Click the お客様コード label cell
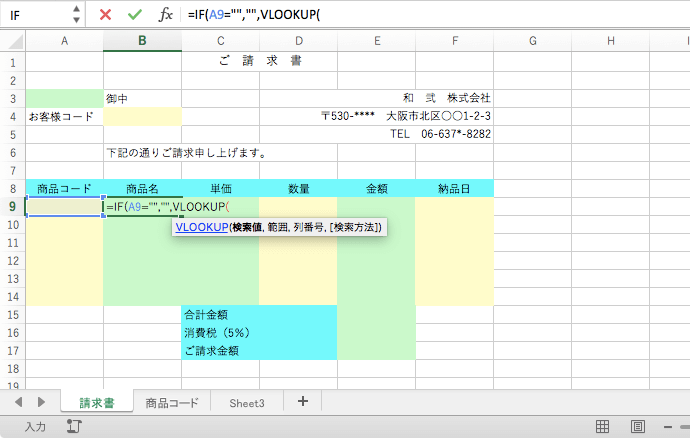The image size is (690, 438). point(65,117)
